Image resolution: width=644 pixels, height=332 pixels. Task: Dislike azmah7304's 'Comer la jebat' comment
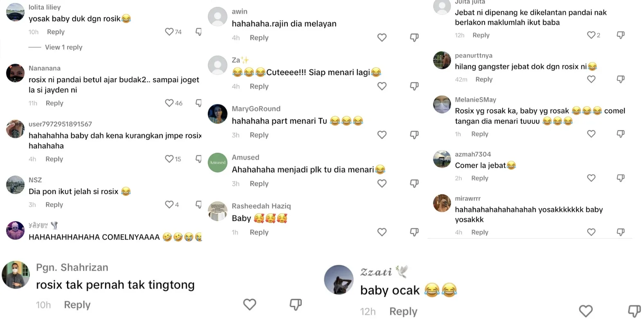(x=621, y=178)
